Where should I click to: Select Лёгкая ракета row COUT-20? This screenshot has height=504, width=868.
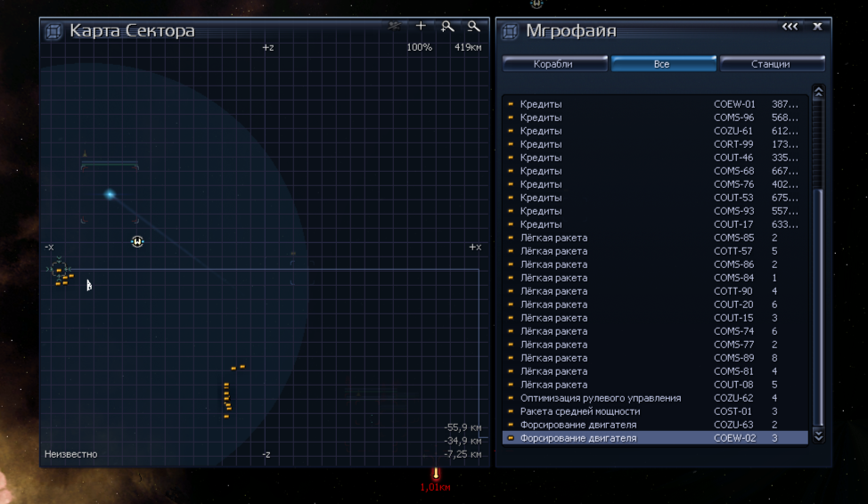[x=655, y=305]
